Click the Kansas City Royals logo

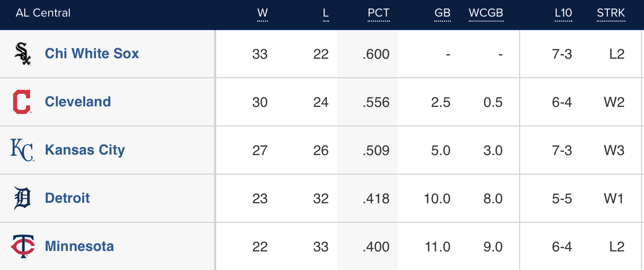pyautogui.click(x=22, y=150)
